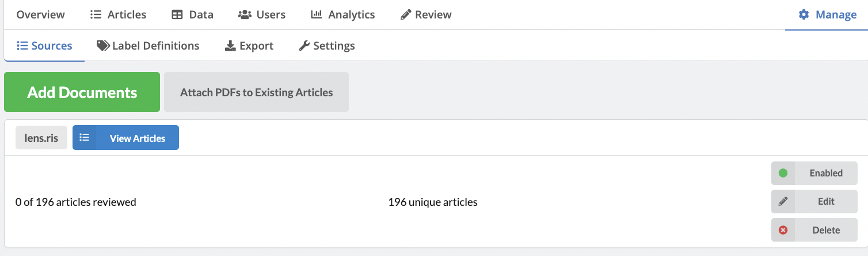This screenshot has width=868, height=256.
Task: Switch to the Sources sub-tab
Action: 44,46
